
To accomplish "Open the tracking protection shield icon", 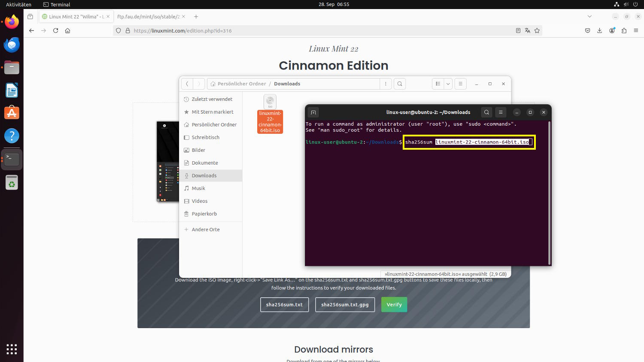I will click(118, 31).
